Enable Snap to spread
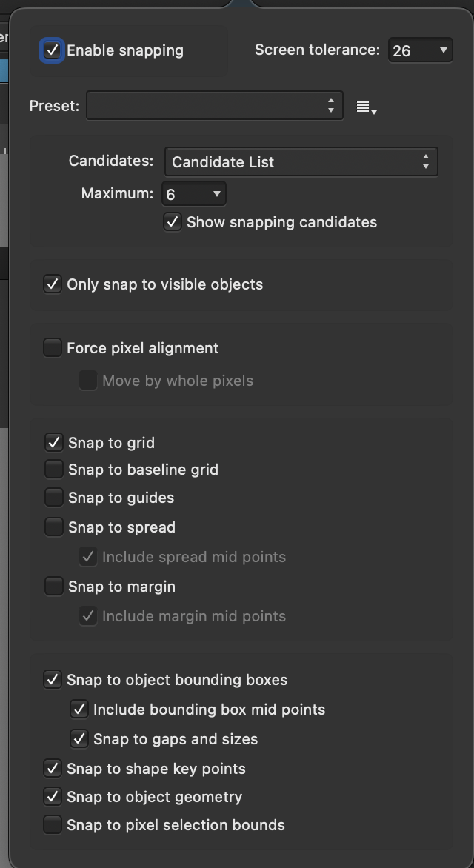Screen dimensions: 474x868 53,527
